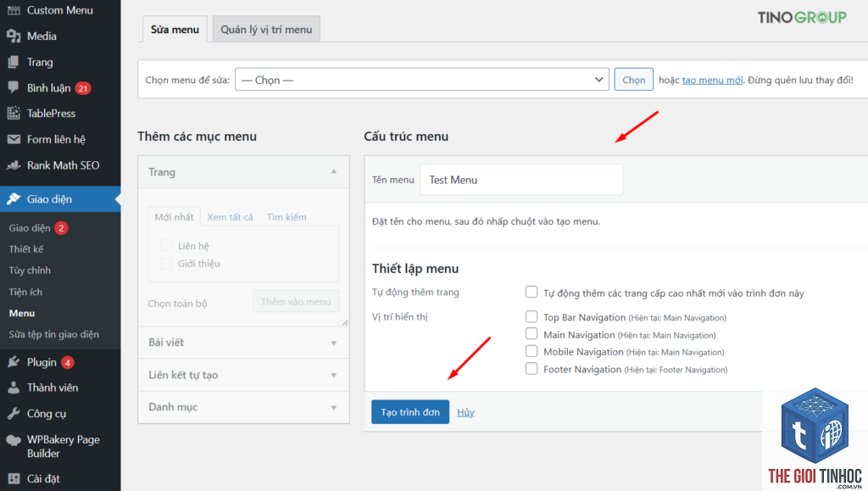This screenshot has width=868, height=491.
Task: Click the Thành viên user icon
Action: [14, 388]
